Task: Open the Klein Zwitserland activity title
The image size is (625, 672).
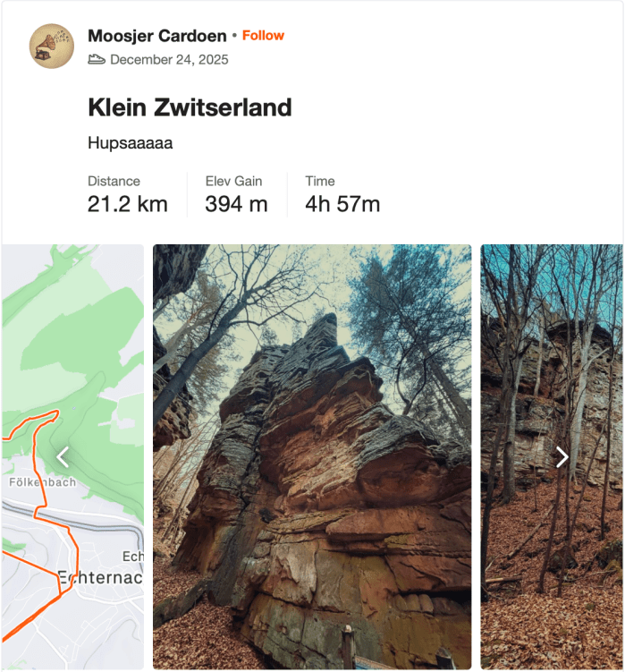Action: click(x=190, y=107)
